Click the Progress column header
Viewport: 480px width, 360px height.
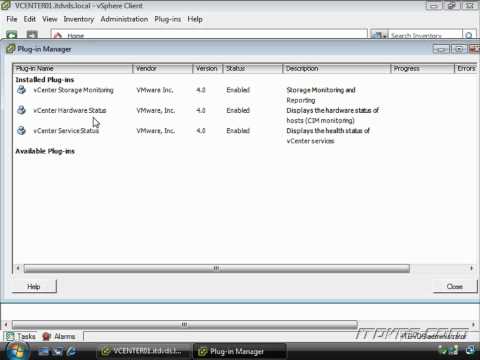click(422, 68)
